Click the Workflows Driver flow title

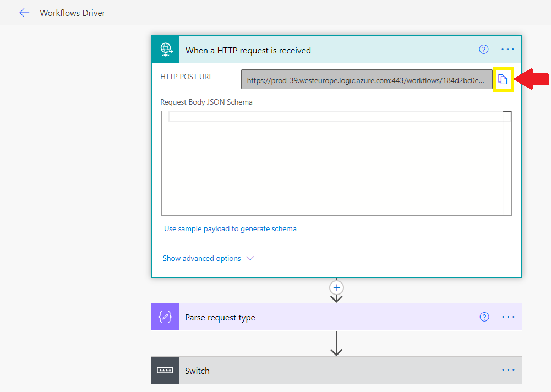click(73, 13)
